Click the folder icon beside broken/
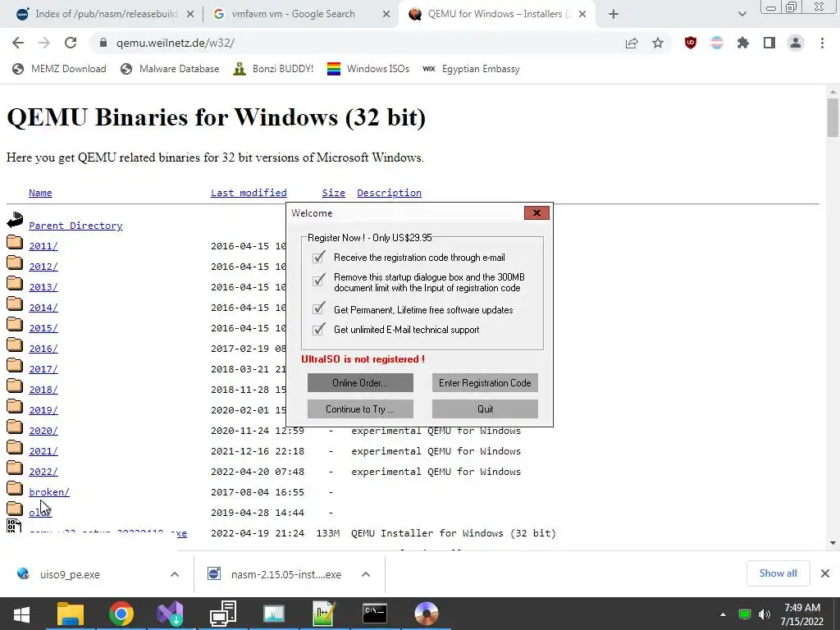This screenshot has width=840, height=630. coord(15,489)
